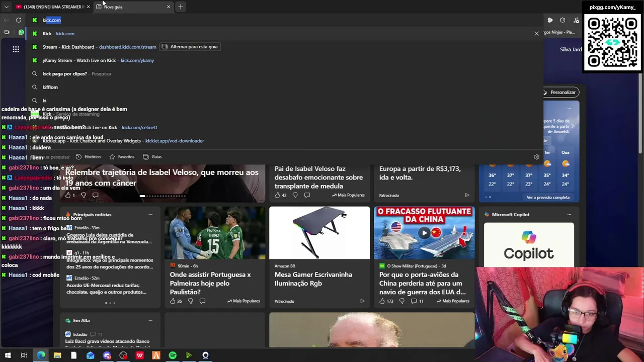Close the Nova guia tab
Screen dimensions: 644x362
169,7
